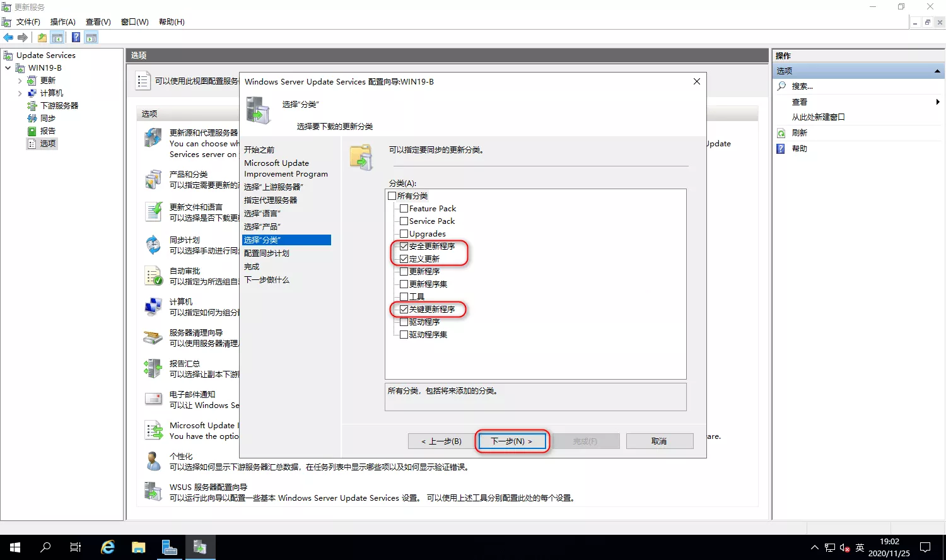This screenshot has height=560, width=946.
Task: Tick the 所有分类 checkbox
Action: pos(392,196)
